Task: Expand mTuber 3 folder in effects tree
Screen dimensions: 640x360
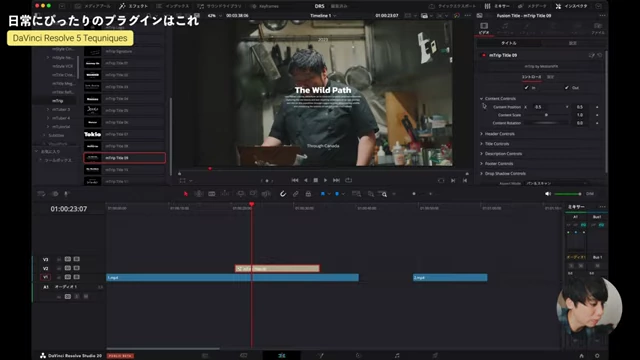Action: pyautogui.click(x=48, y=109)
